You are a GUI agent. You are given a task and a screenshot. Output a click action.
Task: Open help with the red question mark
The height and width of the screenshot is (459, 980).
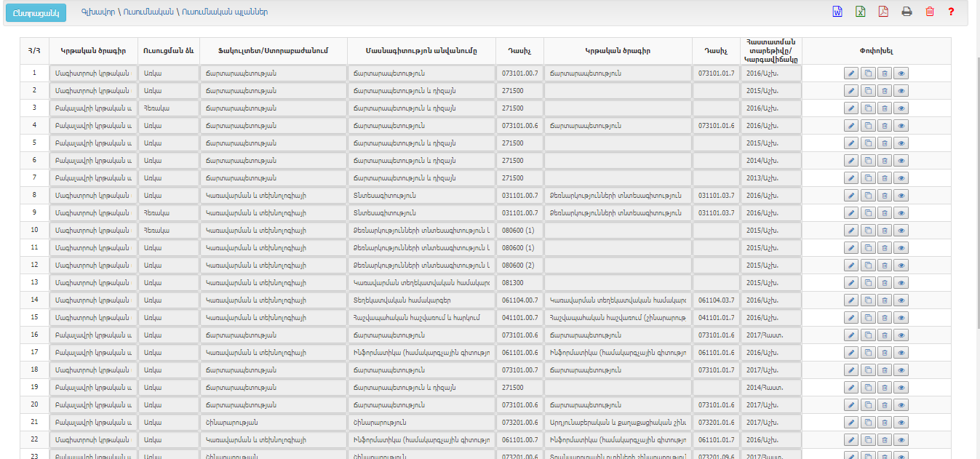[951, 12]
